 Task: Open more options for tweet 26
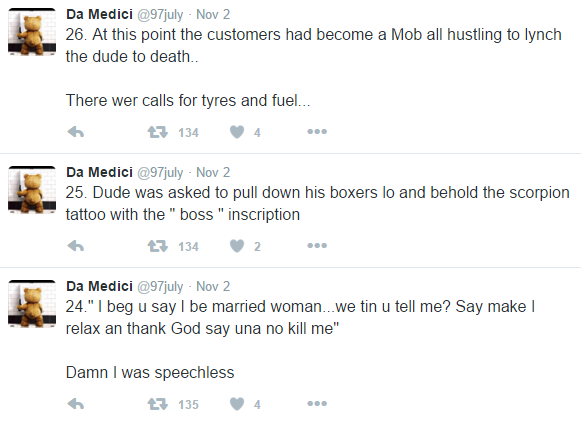317,132
